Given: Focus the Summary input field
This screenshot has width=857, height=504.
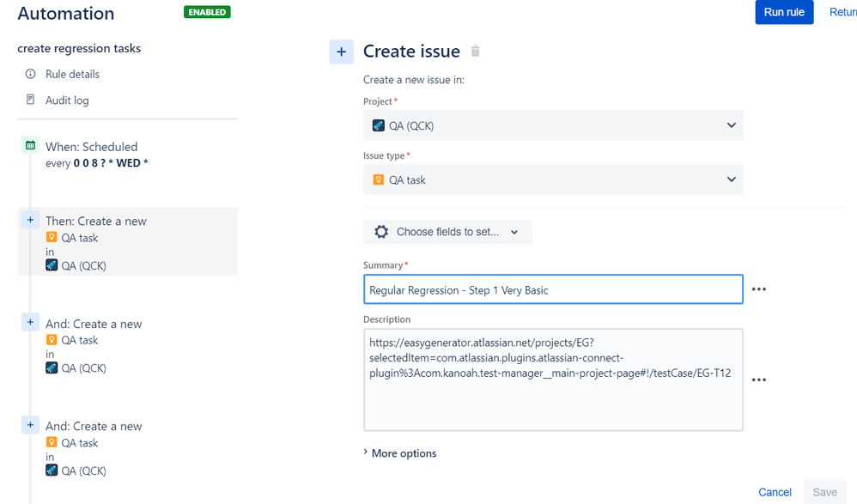Looking at the screenshot, I should [x=553, y=289].
